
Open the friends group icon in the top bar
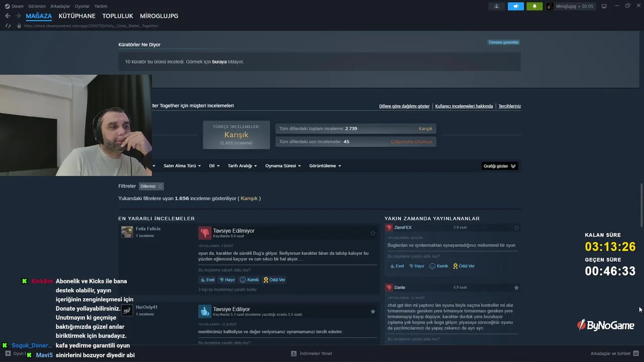point(497,6)
